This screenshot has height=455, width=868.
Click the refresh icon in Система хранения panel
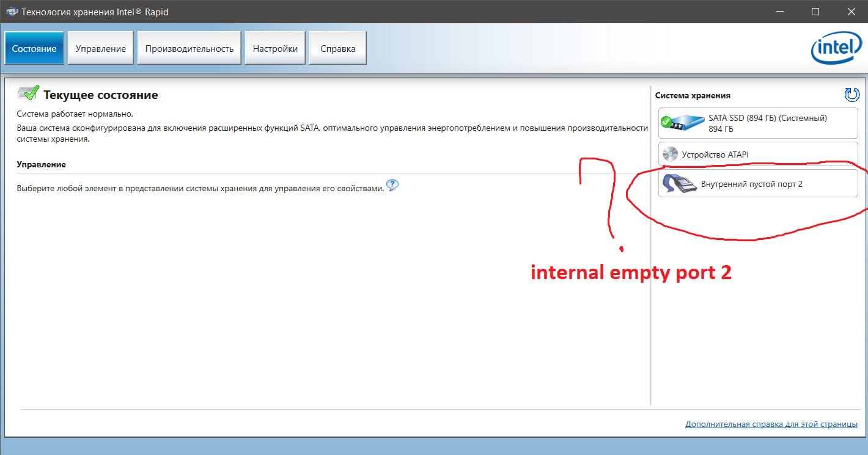[851, 95]
